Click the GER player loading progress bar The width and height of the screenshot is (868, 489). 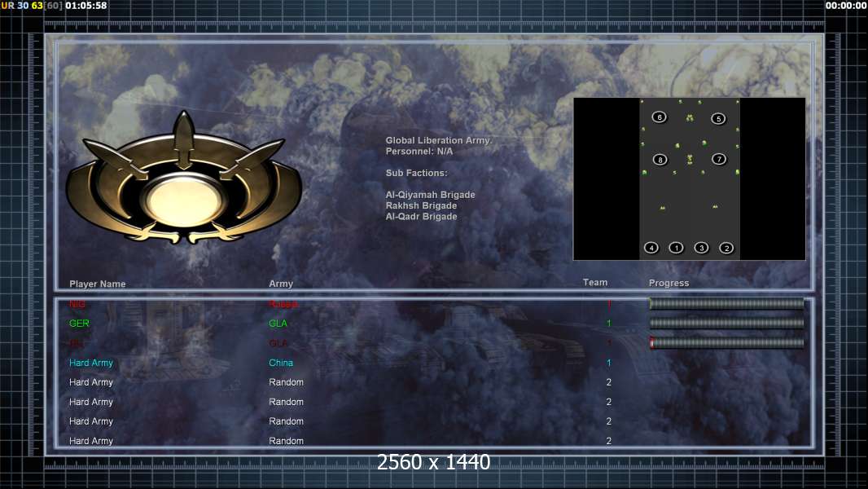pos(726,323)
